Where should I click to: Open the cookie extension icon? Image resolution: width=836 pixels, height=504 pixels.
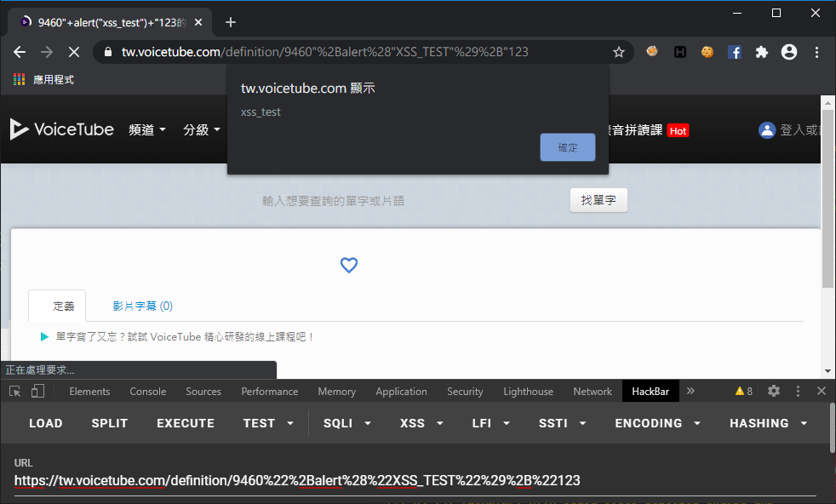(x=707, y=52)
